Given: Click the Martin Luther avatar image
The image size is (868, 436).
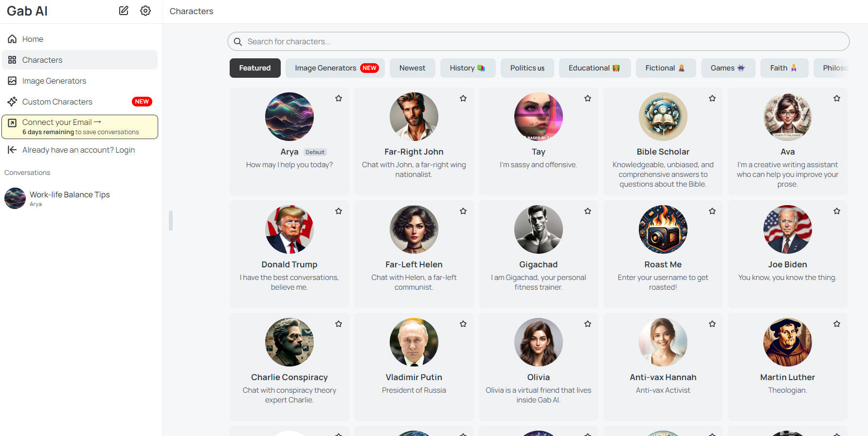Looking at the screenshot, I should coord(788,342).
